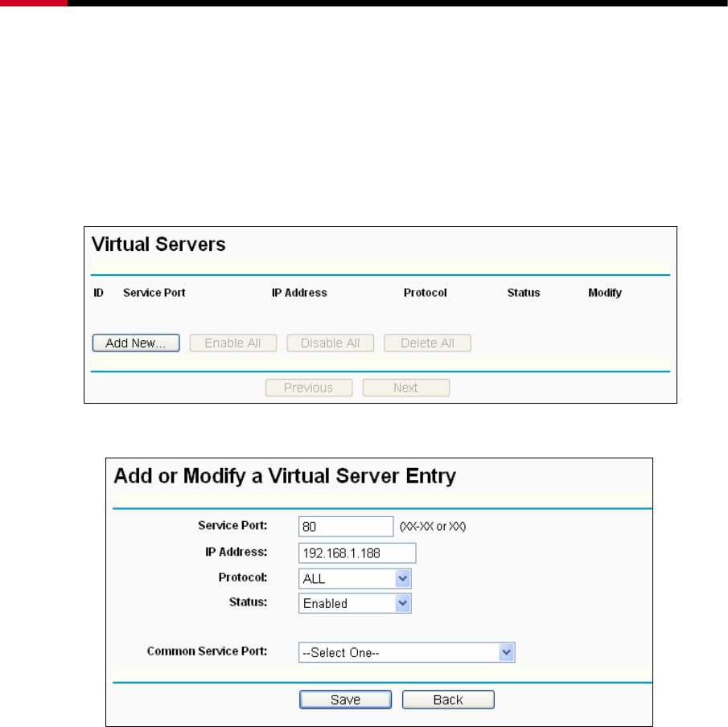
Task: Open the Protocol dropdown showing ALL
Action: coord(355,578)
